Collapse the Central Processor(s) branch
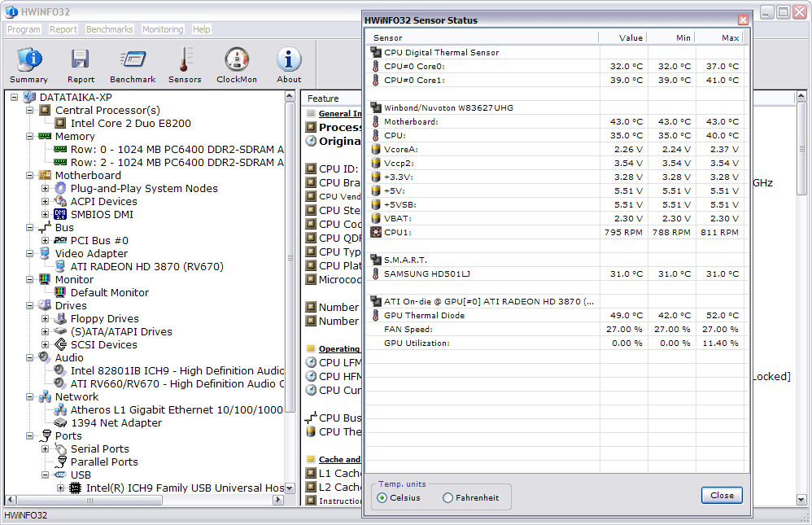The image size is (812, 525). tap(30, 110)
